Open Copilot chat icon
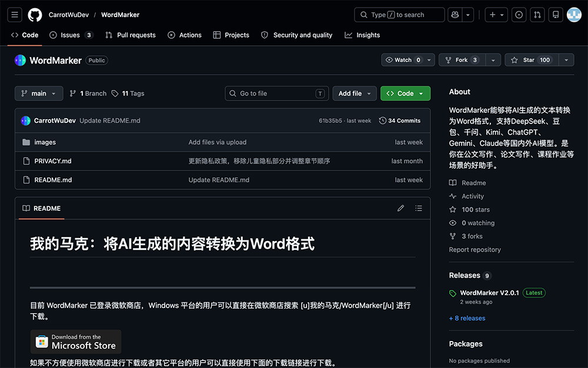The width and height of the screenshot is (588, 368). pyautogui.click(x=455, y=15)
